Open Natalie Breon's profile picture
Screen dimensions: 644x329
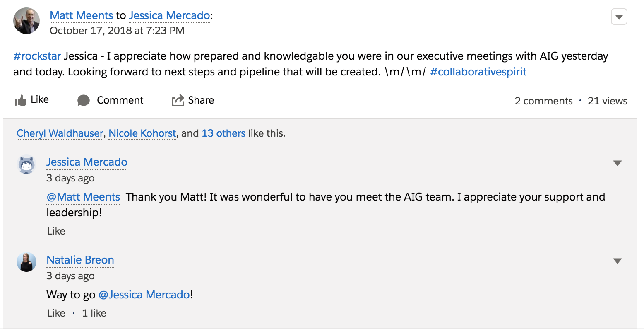[26, 262]
